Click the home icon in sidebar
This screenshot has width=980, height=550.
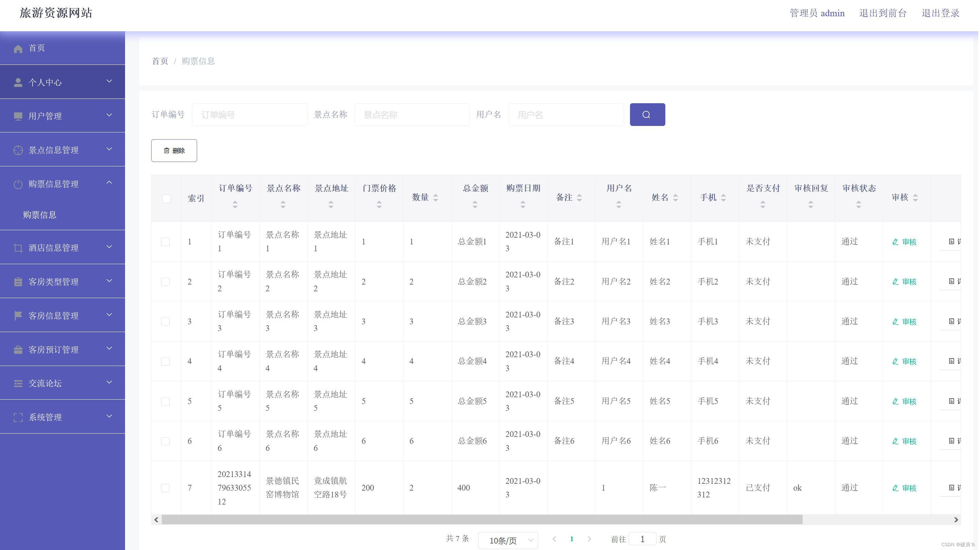[x=18, y=49]
